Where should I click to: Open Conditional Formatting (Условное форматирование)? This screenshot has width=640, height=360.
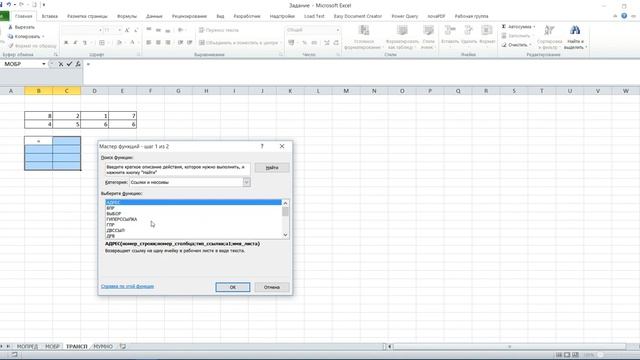coord(364,37)
